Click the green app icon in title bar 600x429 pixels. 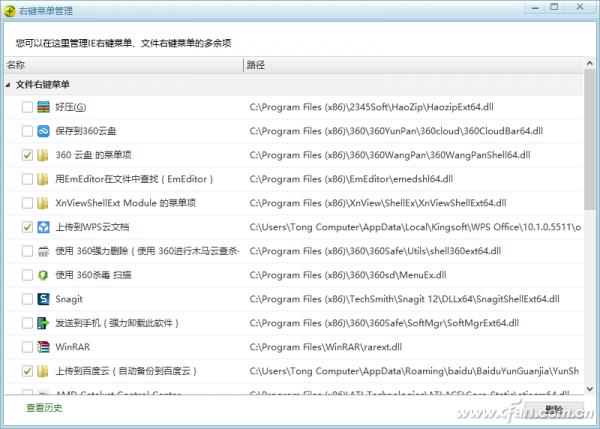10,11
